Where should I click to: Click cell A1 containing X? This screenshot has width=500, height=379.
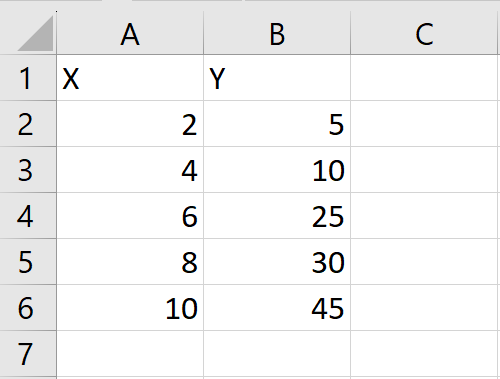pyautogui.click(x=130, y=78)
